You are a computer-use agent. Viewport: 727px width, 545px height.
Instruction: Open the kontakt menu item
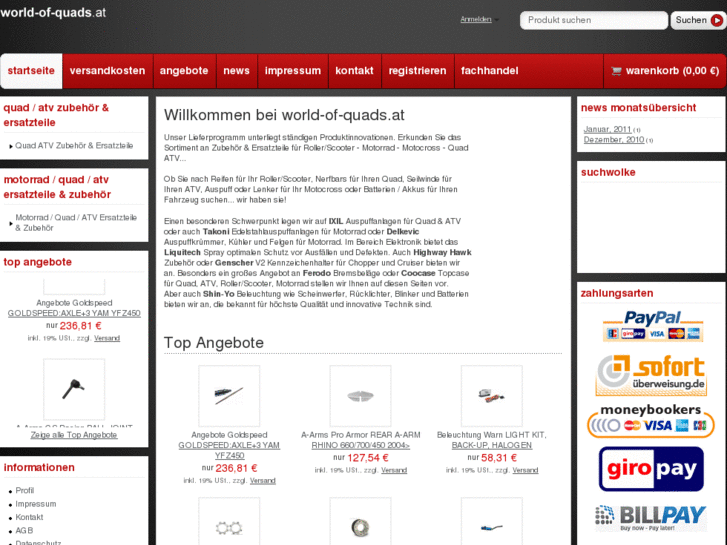click(354, 71)
